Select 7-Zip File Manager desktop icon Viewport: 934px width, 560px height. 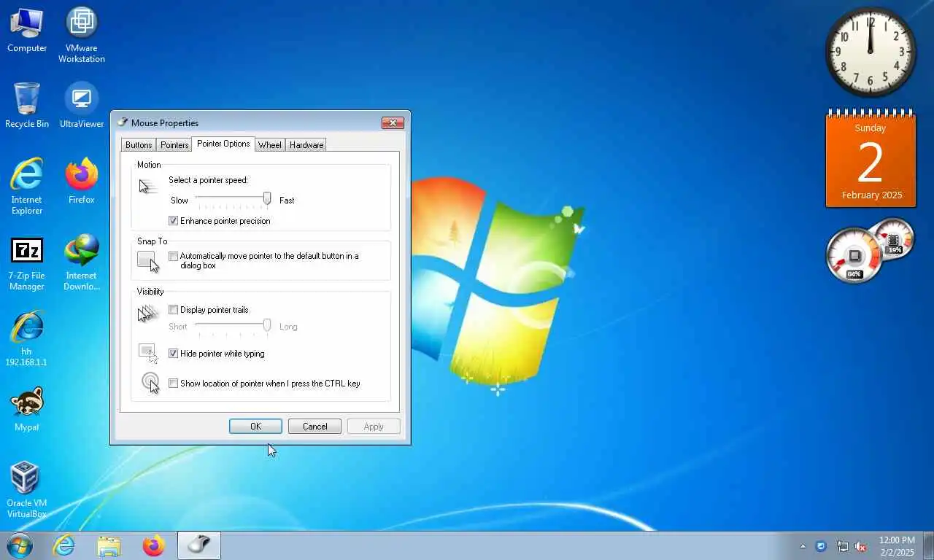pos(27,262)
